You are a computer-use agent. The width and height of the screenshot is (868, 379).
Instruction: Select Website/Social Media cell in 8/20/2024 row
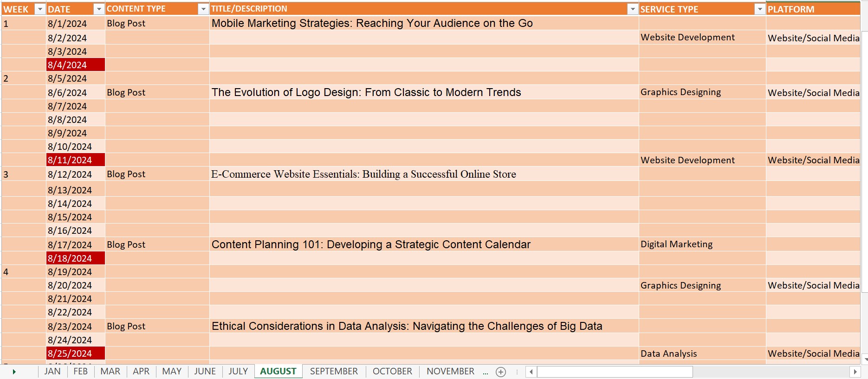813,285
